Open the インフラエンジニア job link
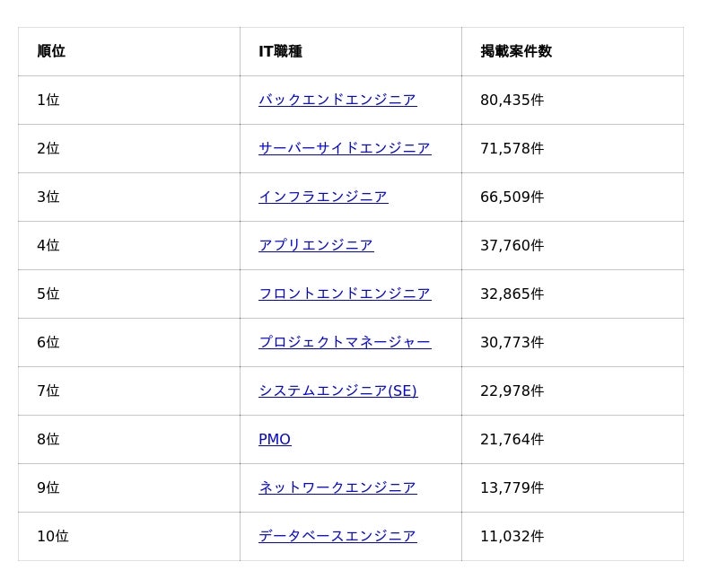 pyautogui.click(x=323, y=197)
